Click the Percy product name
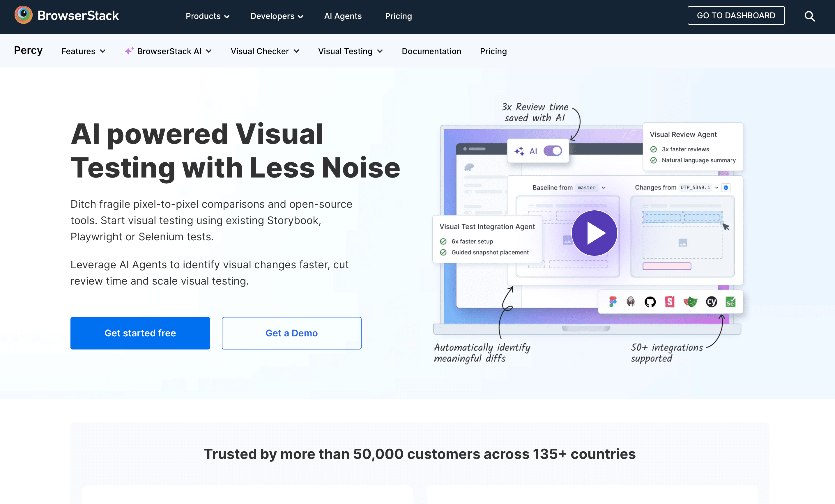The width and height of the screenshot is (835, 504). pyautogui.click(x=28, y=50)
